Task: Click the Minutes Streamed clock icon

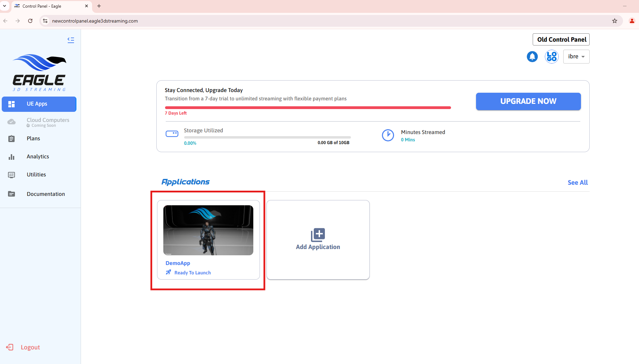Action: pos(388,135)
